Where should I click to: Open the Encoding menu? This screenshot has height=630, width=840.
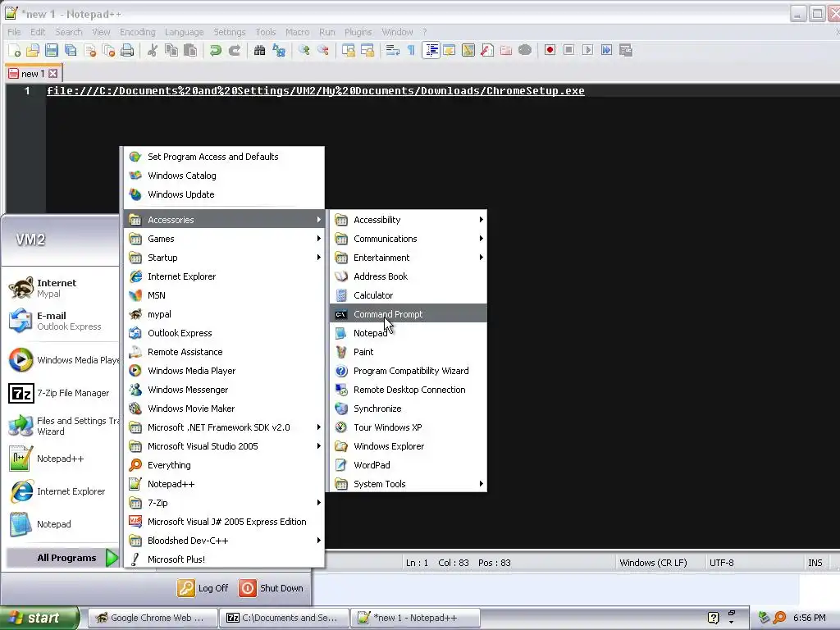tap(138, 32)
